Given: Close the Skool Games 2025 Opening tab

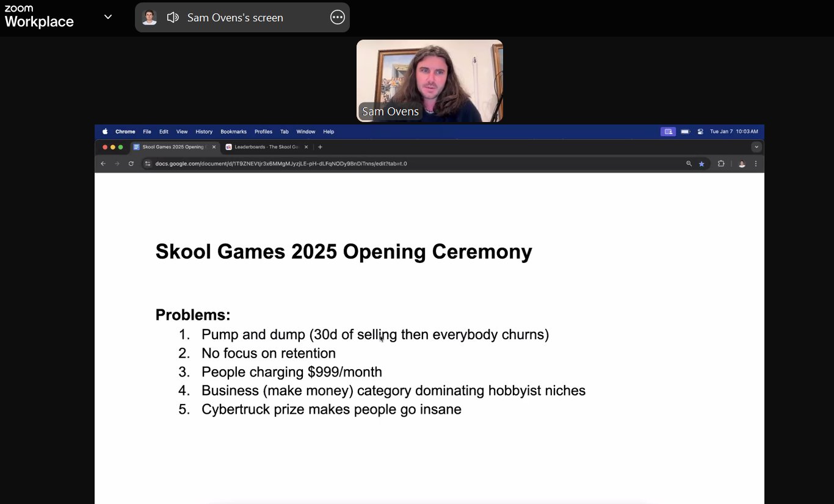Looking at the screenshot, I should click(x=214, y=147).
